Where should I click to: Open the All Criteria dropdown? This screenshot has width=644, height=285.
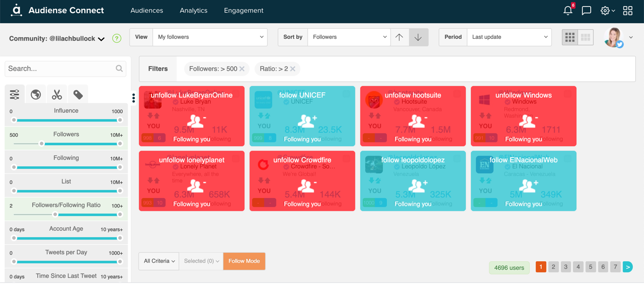[159, 261]
